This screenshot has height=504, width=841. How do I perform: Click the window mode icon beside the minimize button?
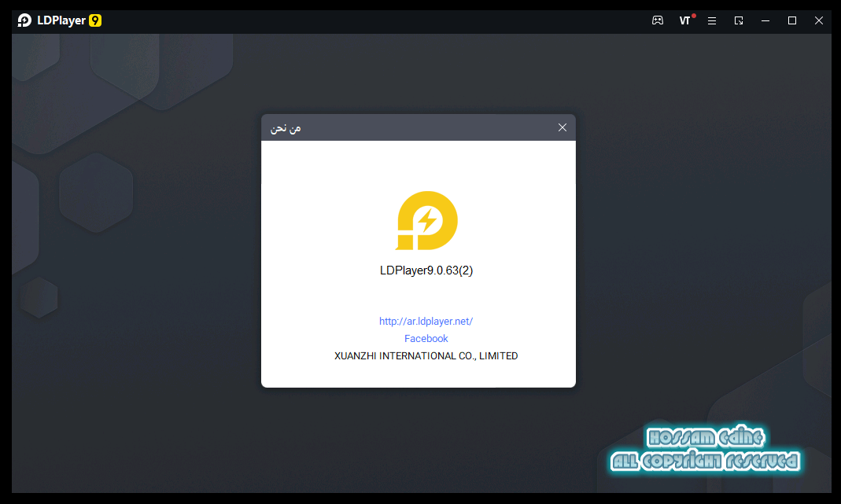(739, 20)
